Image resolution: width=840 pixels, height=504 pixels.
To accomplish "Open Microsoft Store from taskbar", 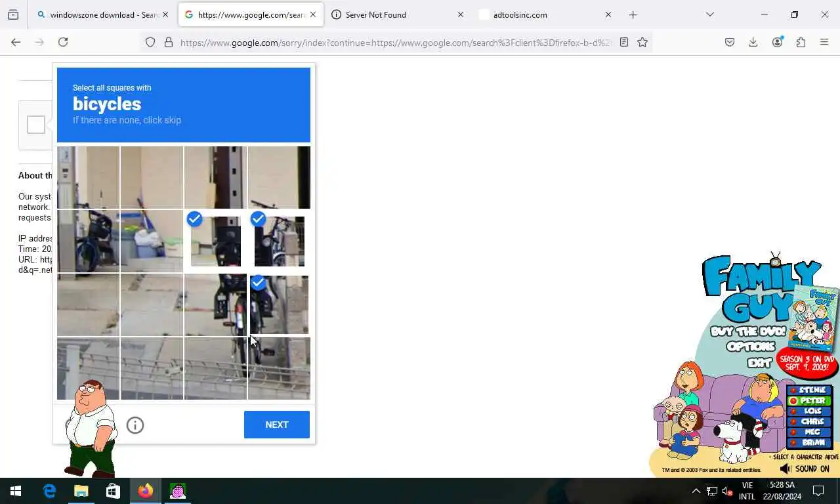I will point(113,491).
